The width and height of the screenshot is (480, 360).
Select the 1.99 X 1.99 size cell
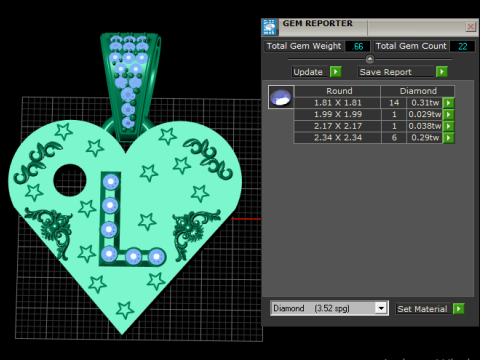338,114
